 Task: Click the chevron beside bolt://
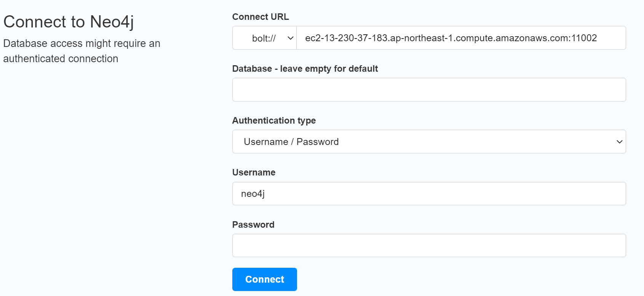pos(290,38)
